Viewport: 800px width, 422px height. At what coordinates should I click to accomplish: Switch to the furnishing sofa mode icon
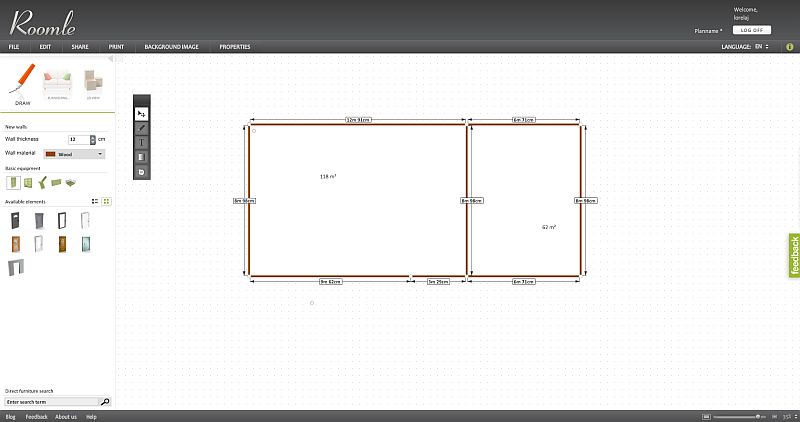[58, 83]
